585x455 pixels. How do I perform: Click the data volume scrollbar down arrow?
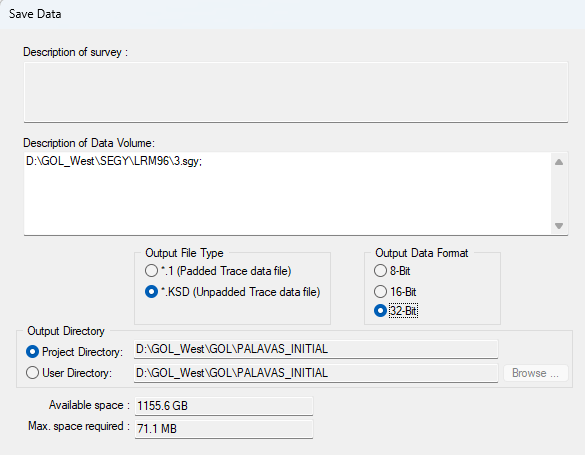tap(559, 226)
